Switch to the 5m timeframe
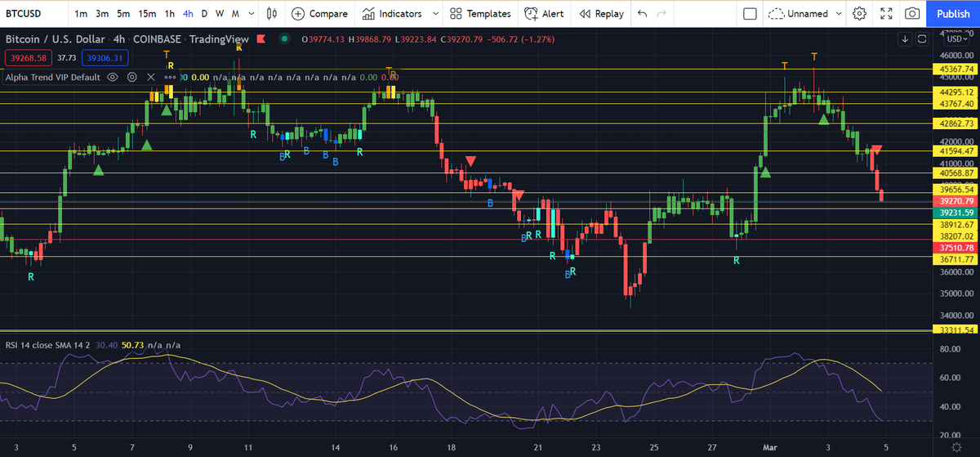The width and height of the screenshot is (980, 457). (x=123, y=14)
